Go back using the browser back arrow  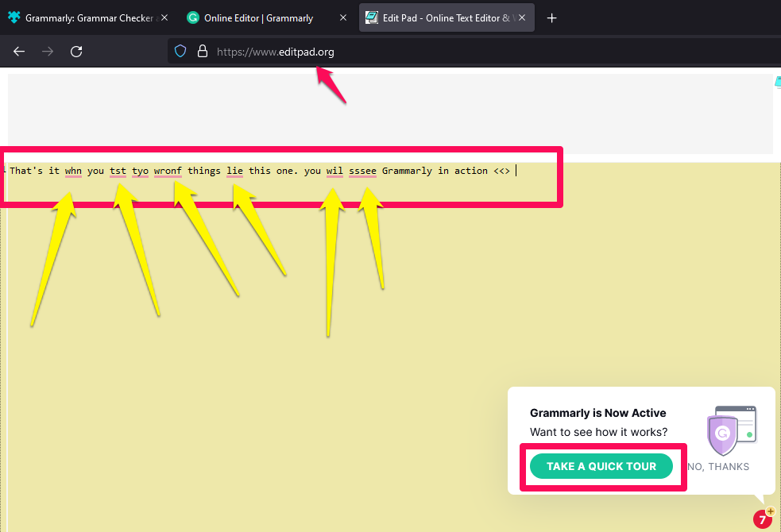point(19,52)
